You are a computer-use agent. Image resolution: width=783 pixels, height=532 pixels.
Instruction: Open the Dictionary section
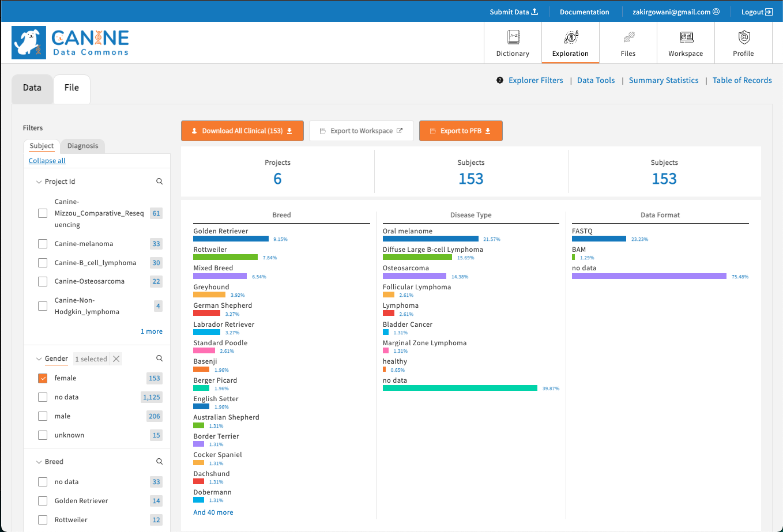coord(512,43)
